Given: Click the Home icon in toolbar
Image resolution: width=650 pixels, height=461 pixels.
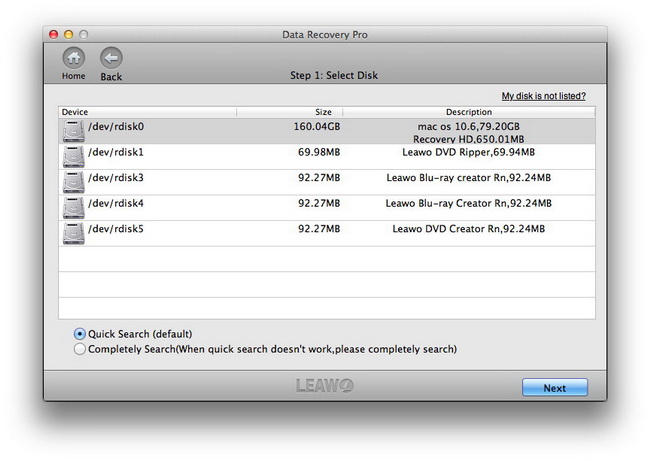Looking at the screenshot, I should point(74,58).
